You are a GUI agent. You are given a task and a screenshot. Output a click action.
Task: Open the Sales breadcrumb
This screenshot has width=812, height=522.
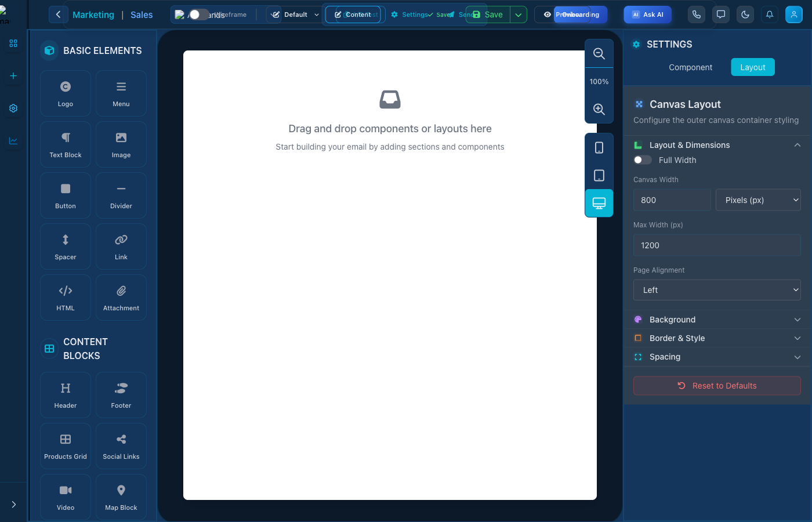tap(142, 15)
